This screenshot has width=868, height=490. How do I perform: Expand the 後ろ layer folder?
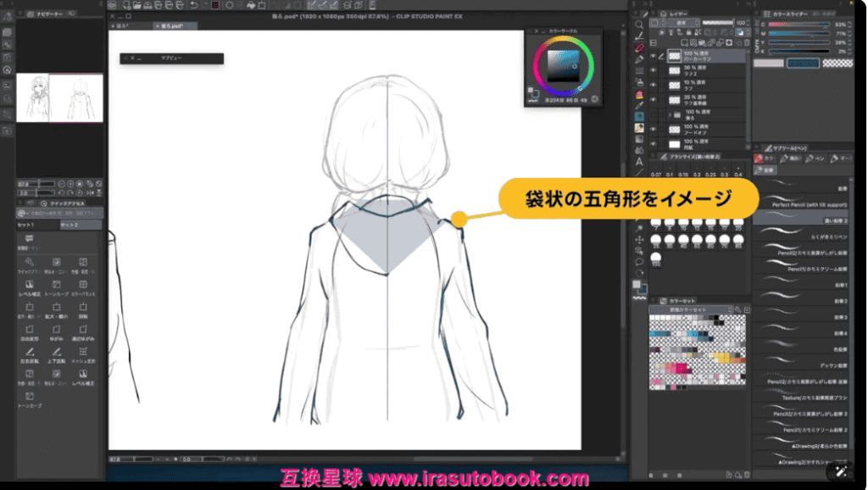(670, 114)
